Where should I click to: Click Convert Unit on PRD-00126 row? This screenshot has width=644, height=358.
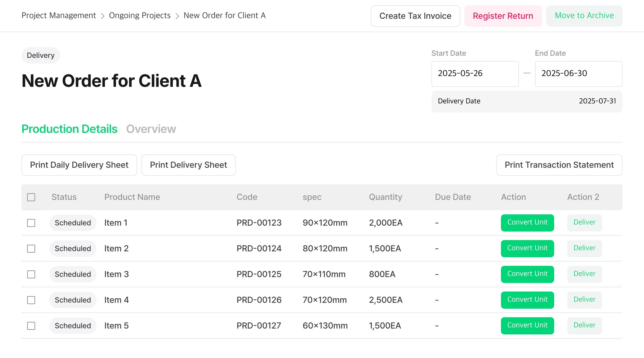527,300
